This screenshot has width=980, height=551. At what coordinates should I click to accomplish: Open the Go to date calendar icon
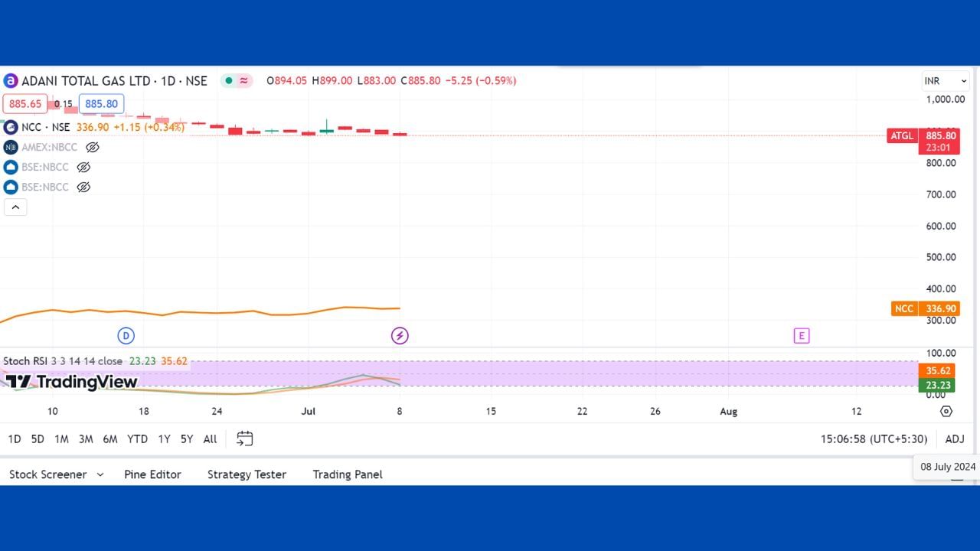[x=244, y=439]
